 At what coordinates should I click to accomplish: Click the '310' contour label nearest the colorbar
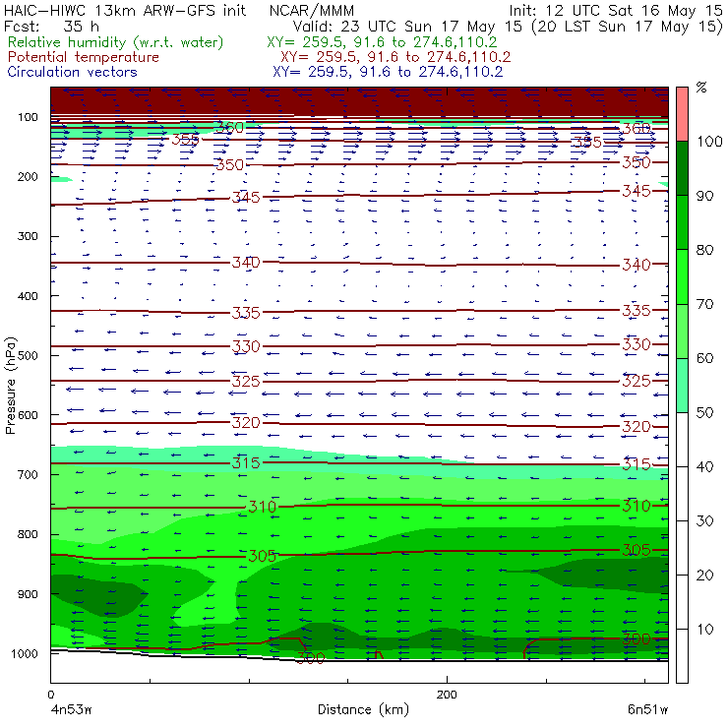point(637,506)
